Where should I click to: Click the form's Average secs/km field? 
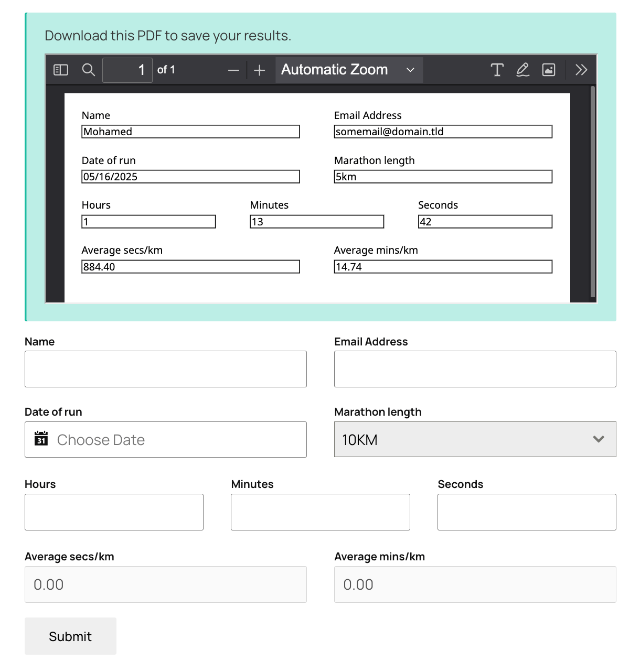coord(166,584)
